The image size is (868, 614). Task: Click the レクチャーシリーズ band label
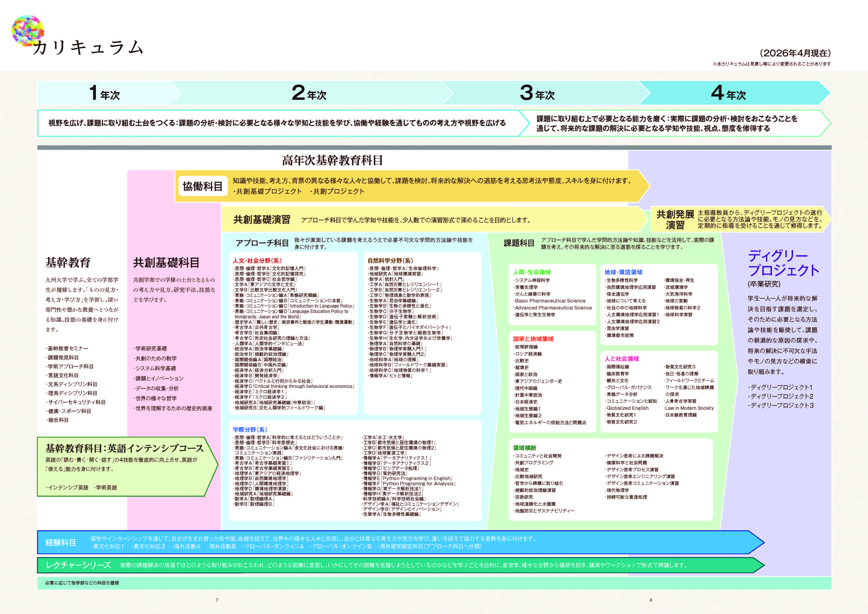pos(78,565)
